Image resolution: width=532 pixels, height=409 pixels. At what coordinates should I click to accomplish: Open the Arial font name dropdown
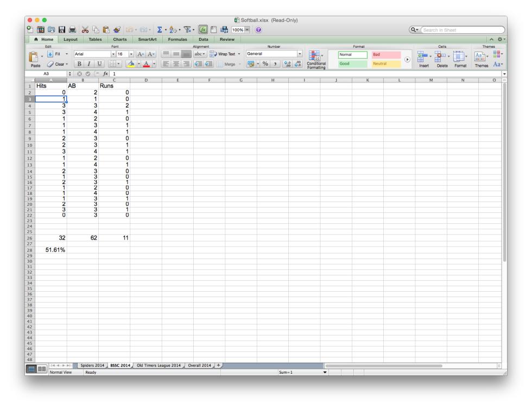(x=113, y=54)
